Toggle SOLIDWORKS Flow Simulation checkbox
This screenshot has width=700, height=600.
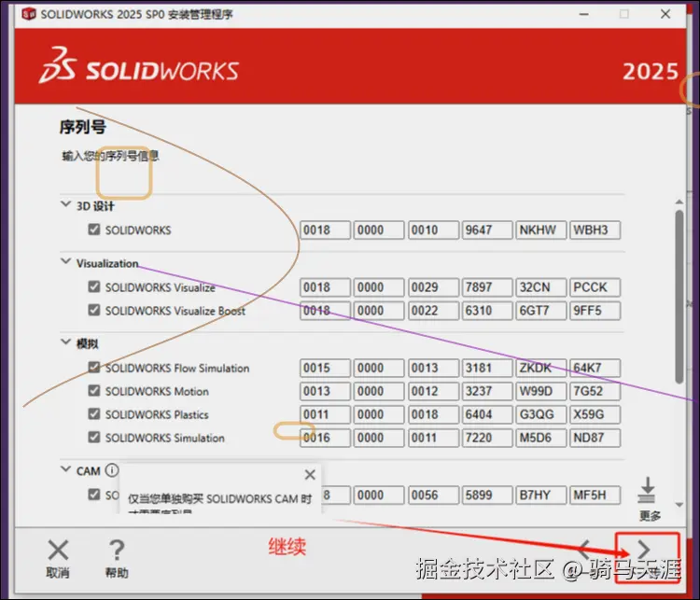[93, 368]
